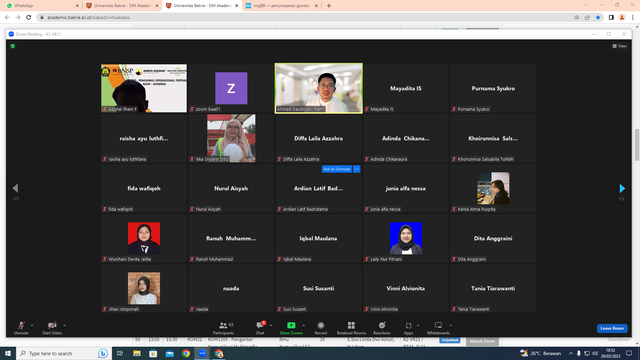
Task: Expand Apps options arrow
Action: coord(418,325)
